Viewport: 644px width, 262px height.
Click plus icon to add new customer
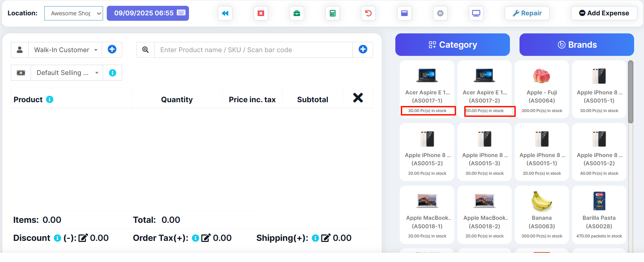tap(112, 49)
